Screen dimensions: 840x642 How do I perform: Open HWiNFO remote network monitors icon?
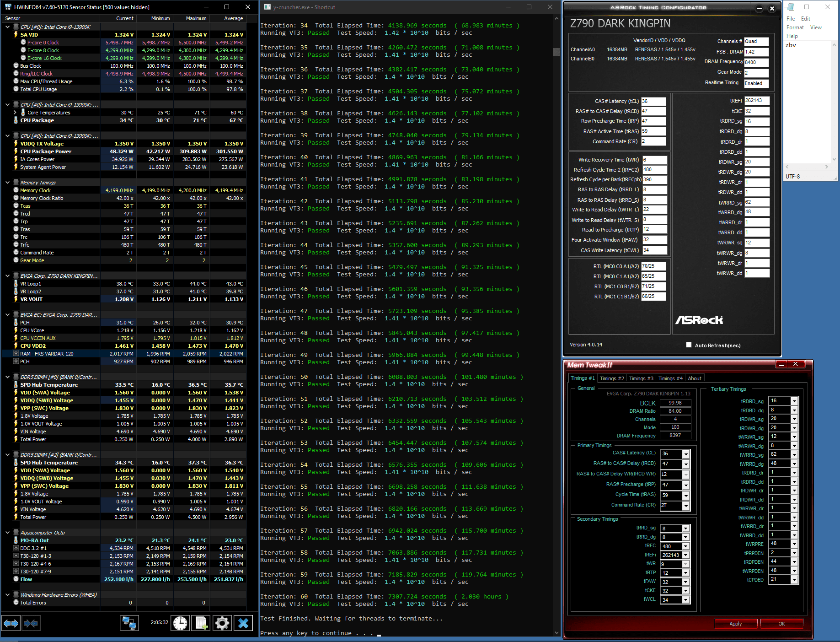point(129,623)
